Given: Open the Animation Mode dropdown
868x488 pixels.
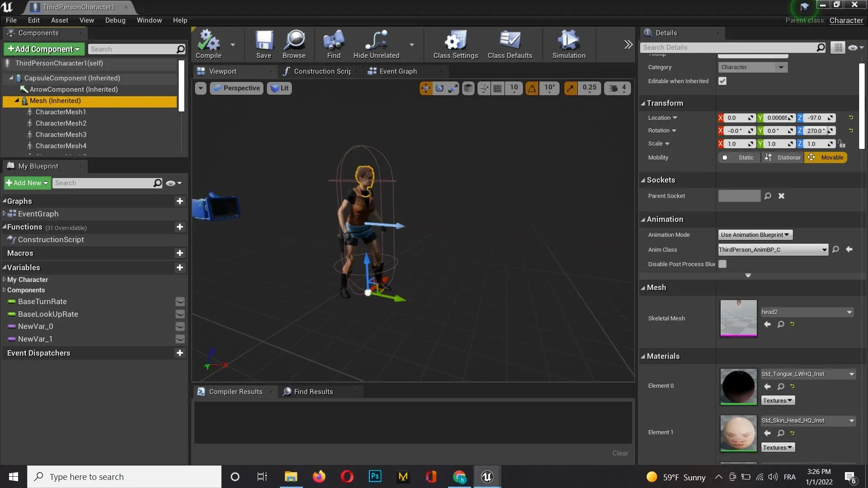Looking at the screenshot, I should 755,235.
